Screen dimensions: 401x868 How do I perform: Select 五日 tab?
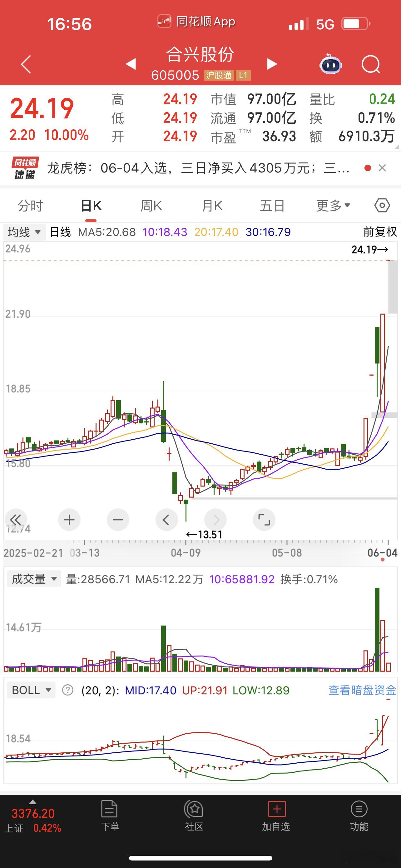click(272, 206)
